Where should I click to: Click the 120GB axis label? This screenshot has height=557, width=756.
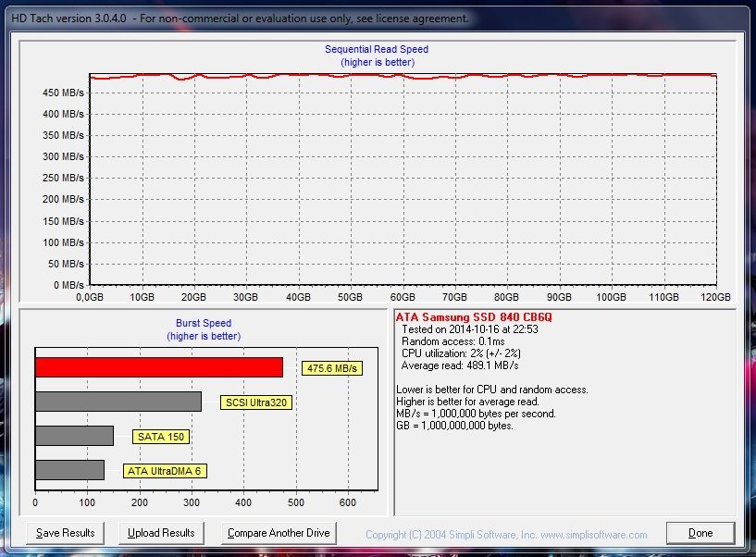(715, 297)
